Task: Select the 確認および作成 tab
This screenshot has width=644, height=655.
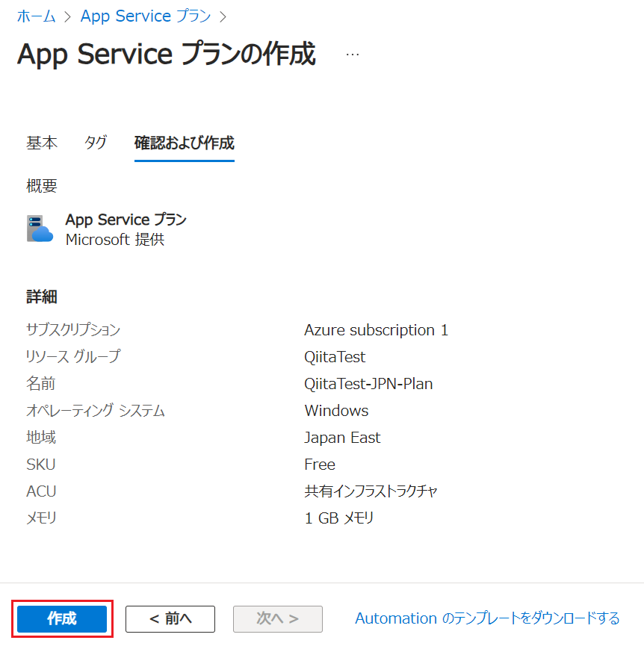Action: [x=185, y=143]
